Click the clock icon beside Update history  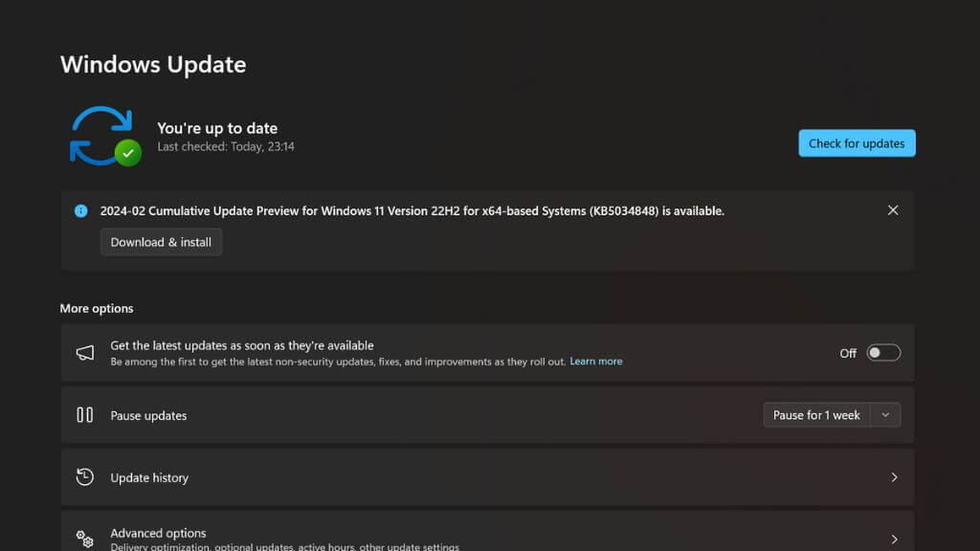pos(85,477)
